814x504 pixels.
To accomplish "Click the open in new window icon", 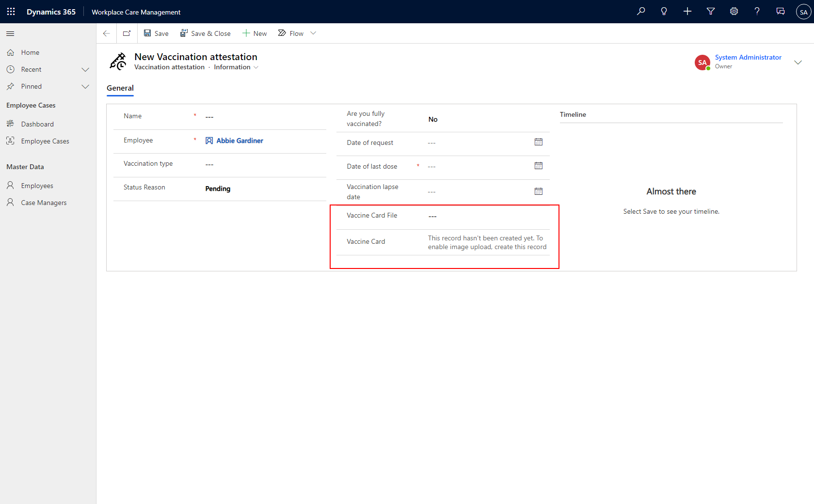I will pos(127,33).
